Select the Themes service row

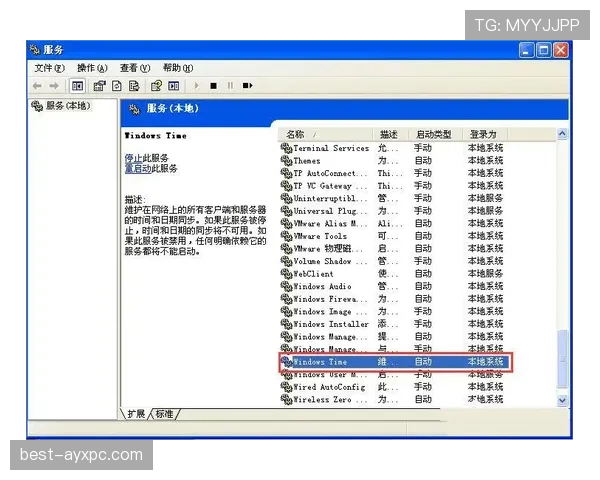pos(393,161)
